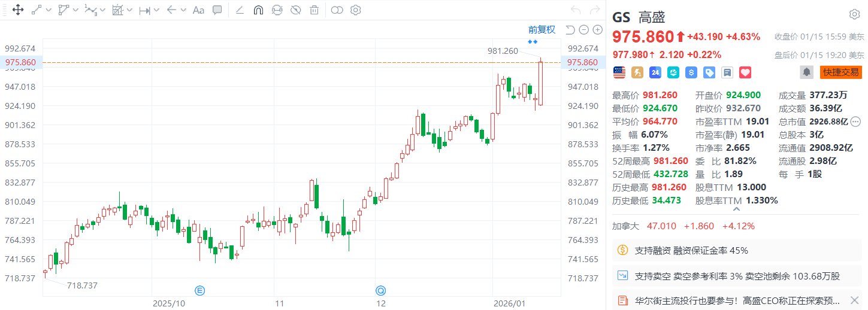
Task: Select the trend line drawing tool
Action: pyautogui.click(x=37, y=10)
